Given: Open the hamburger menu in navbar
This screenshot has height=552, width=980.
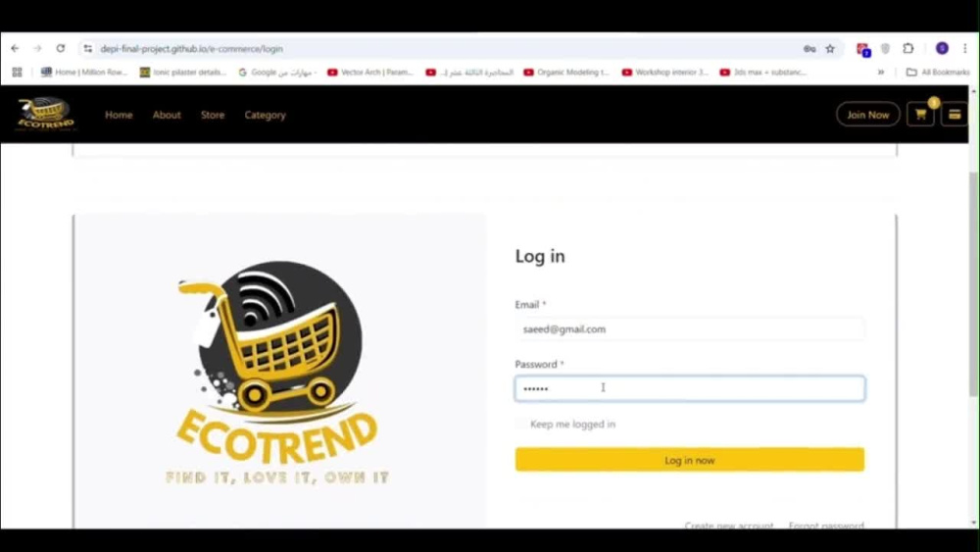Looking at the screenshot, I should point(955,115).
